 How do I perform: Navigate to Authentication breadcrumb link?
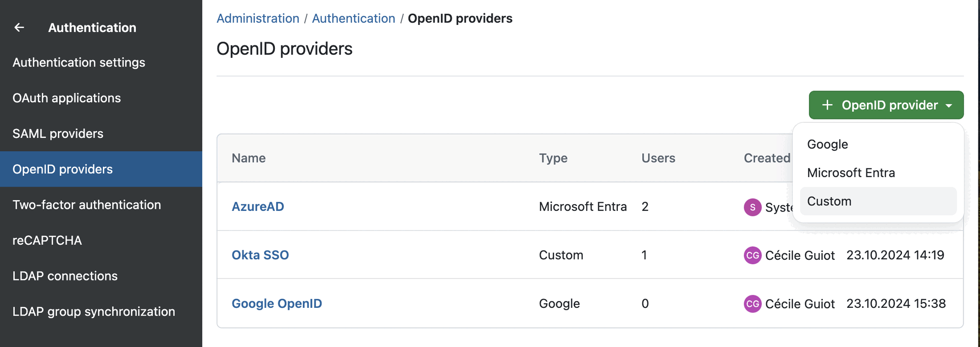(x=353, y=19)
